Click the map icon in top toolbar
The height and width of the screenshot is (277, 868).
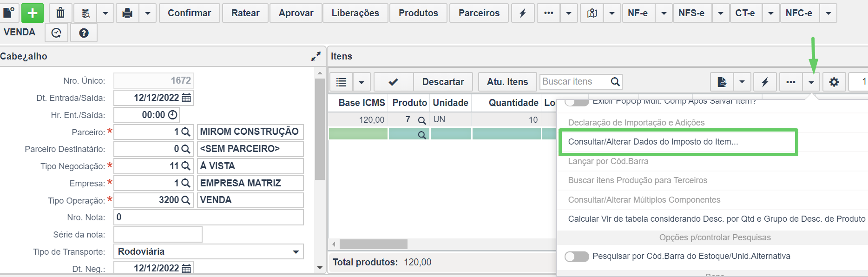pos(592,13)
